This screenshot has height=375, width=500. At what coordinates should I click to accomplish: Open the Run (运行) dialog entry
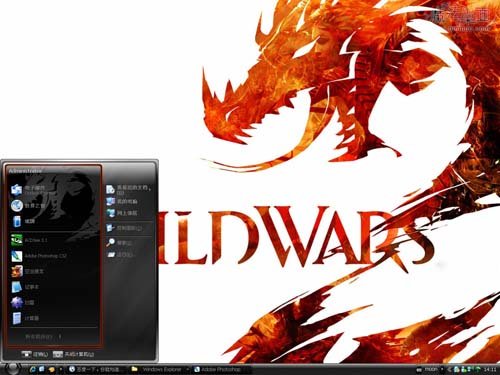tap(129, 255)
